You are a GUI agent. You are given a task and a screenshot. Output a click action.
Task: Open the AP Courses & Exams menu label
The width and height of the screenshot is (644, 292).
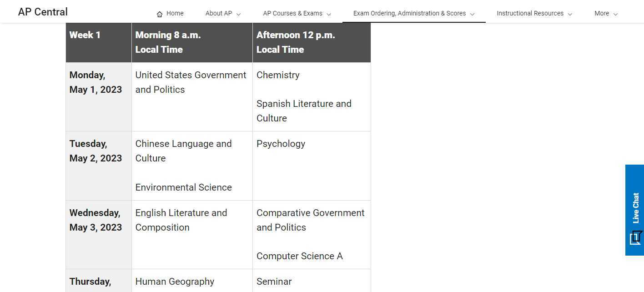tap(292, 13)
